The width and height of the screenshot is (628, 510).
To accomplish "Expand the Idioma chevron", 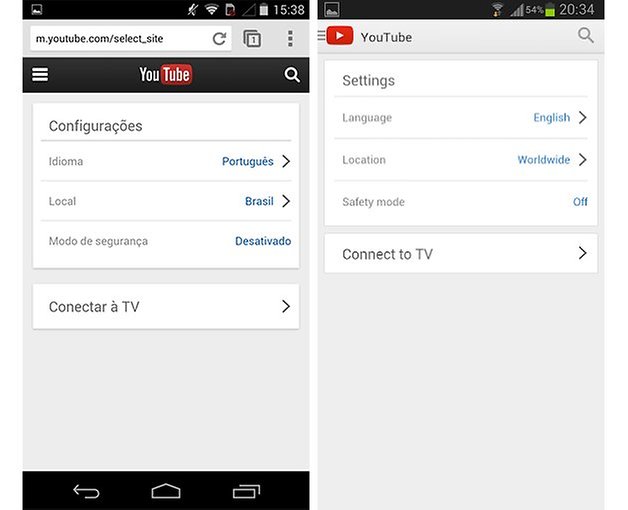I will pyautogui.click(x=286, y=161).
